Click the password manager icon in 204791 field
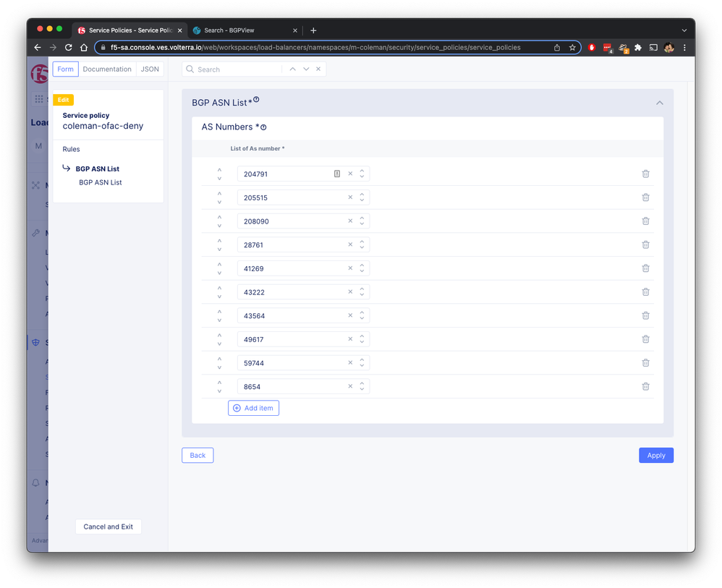 click(x=337, y=174)
